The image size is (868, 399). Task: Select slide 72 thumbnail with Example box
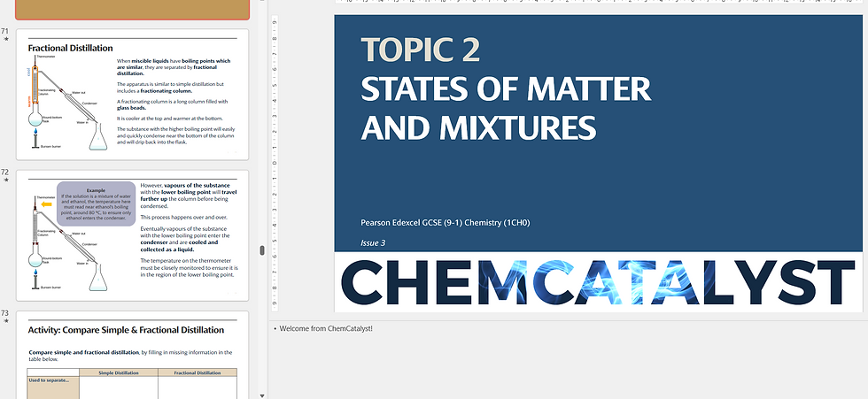click(x=132, y=235)
